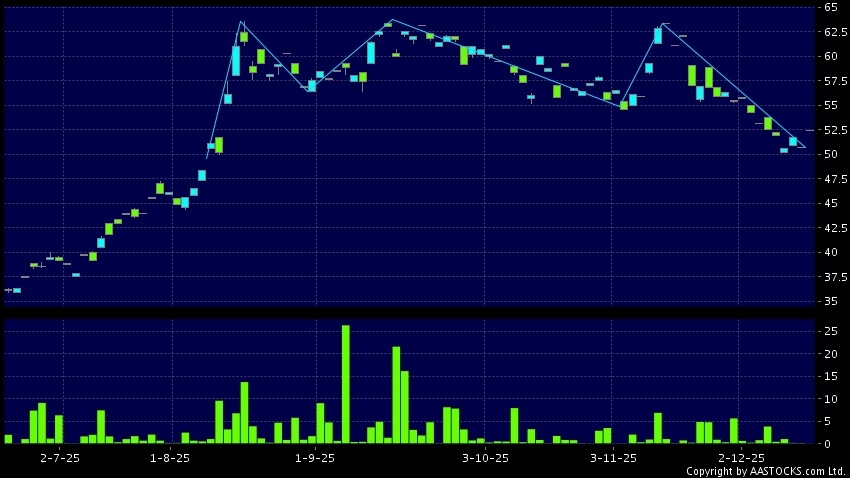Click the 10 volume axis label

(831, 398)
